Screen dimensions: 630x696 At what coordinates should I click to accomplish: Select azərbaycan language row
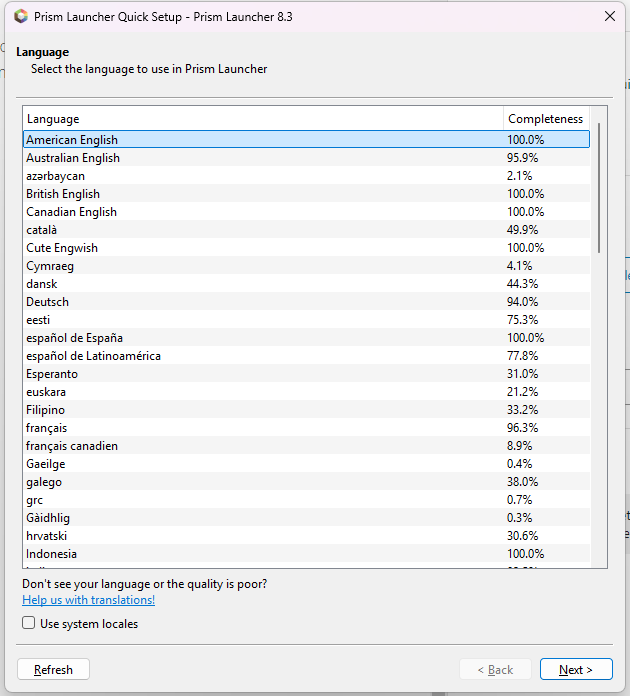306,176
